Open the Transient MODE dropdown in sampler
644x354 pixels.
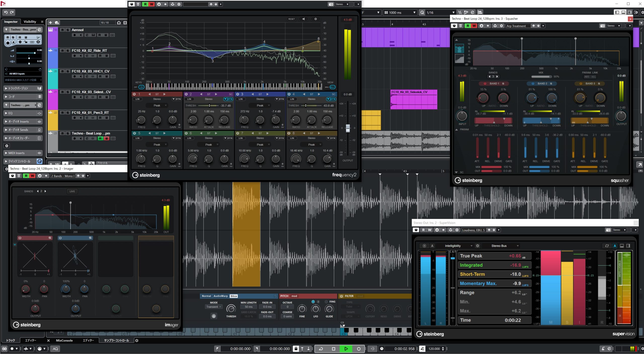click(214, 307)
